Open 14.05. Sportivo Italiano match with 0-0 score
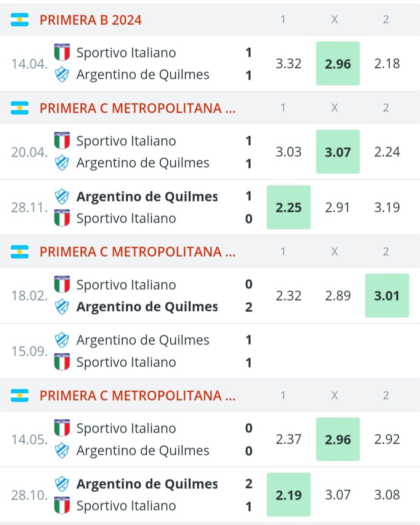This screenshot has height=525, width=420. [210, 439]
